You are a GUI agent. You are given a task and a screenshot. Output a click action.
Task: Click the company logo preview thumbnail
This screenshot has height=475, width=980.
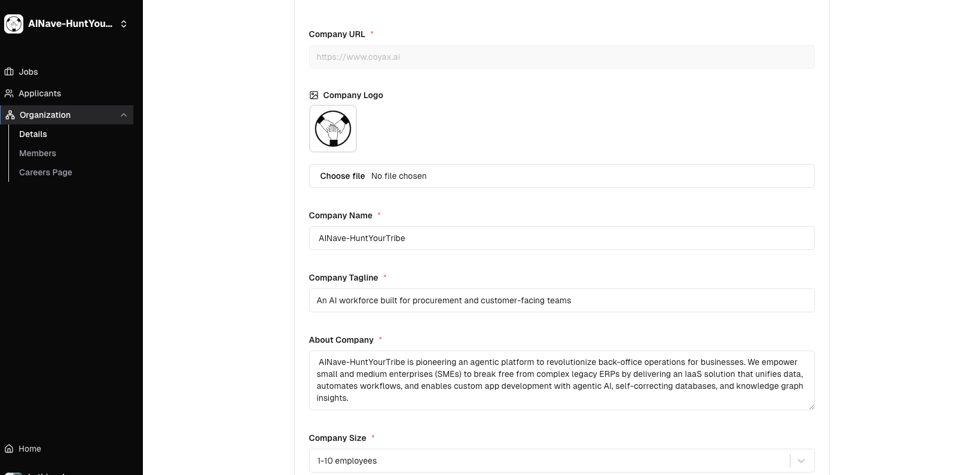(333, 129)
